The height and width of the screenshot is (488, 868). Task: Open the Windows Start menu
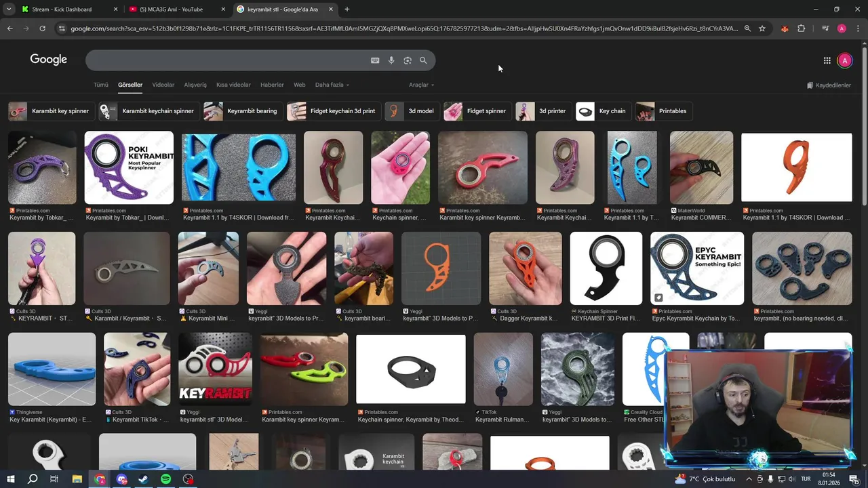coord(11,479)
